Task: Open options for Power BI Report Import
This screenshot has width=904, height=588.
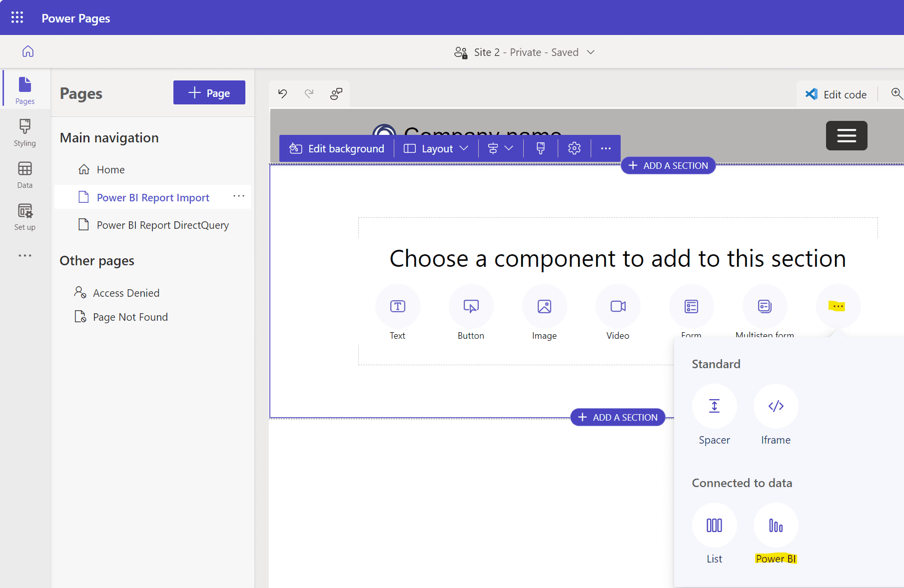Action: pyautogui.click(x=239, y=196)
